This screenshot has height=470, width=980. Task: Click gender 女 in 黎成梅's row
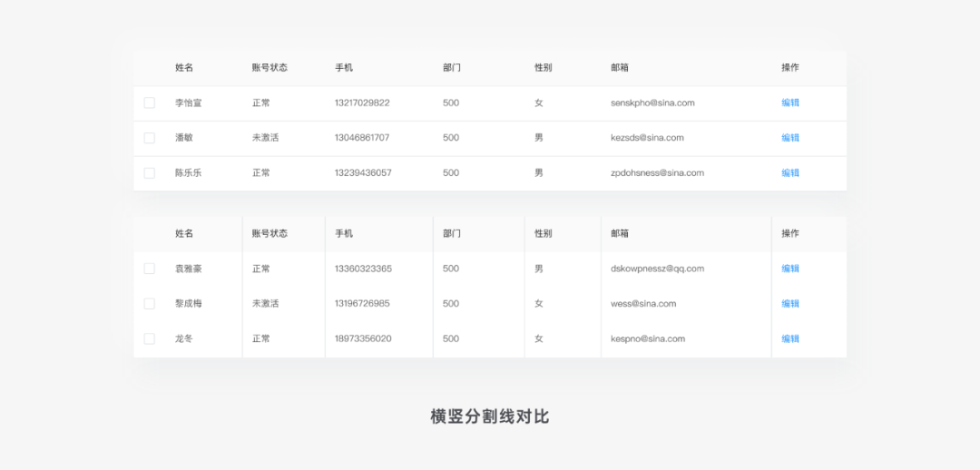coord(539,303)
